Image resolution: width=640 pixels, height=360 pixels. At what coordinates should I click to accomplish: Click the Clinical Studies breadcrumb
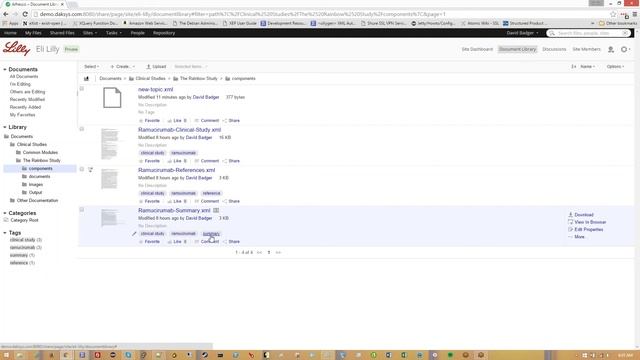(150, 79)
